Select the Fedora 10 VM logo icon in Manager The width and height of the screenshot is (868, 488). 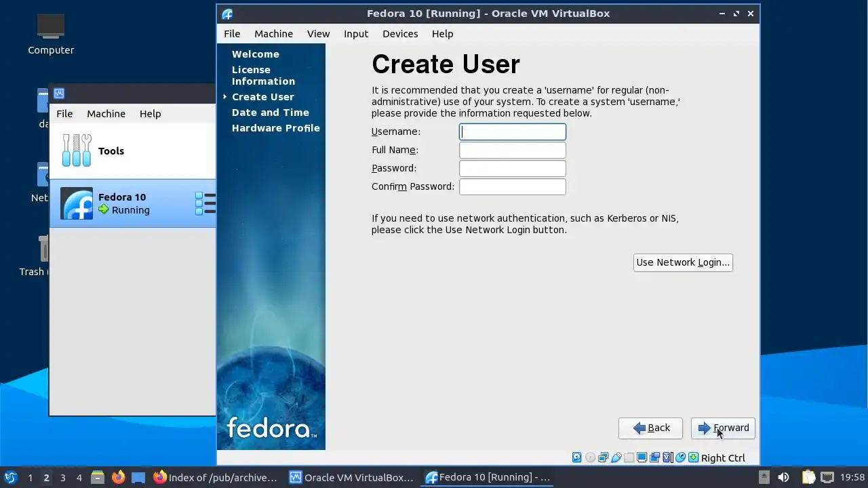pyautogui.click(x=77, y=203)
